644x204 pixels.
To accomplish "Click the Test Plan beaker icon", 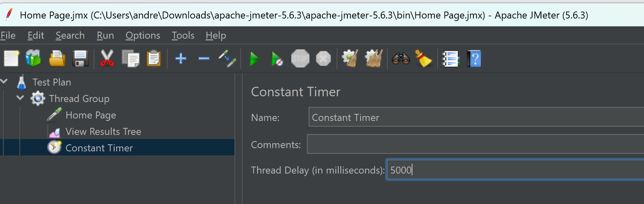I will pyautogui.click(x=21, y=82).
